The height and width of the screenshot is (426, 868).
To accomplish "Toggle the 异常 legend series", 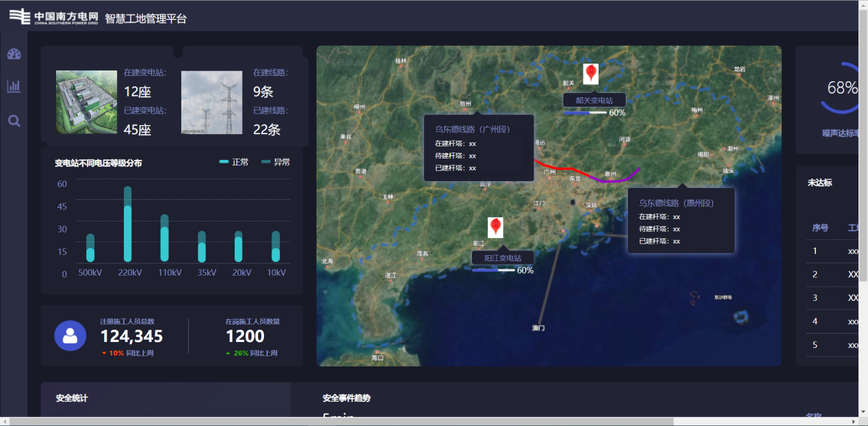I will click(276, 162).
